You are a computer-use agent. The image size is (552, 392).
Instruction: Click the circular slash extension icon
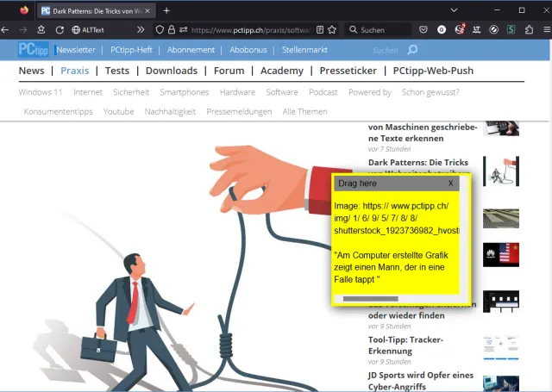pos(494,30)
